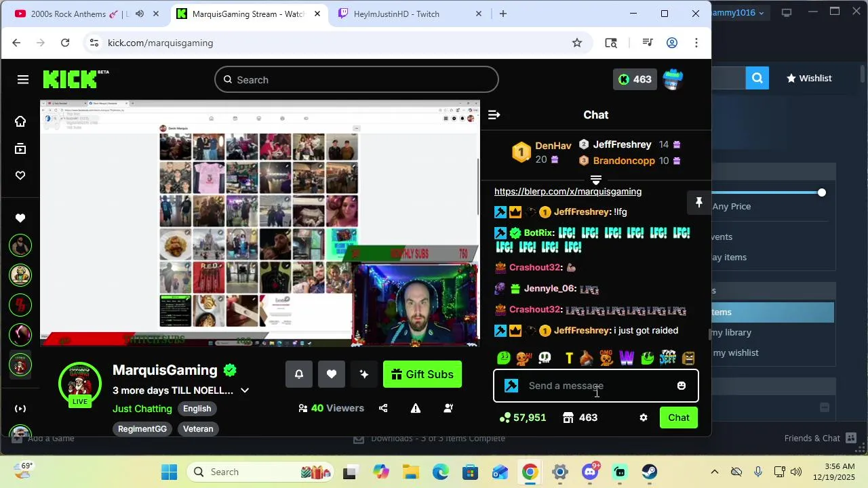Screen dimensions: 868x488
Task: Open the shop icon showing 463
Action: (580, 418)
